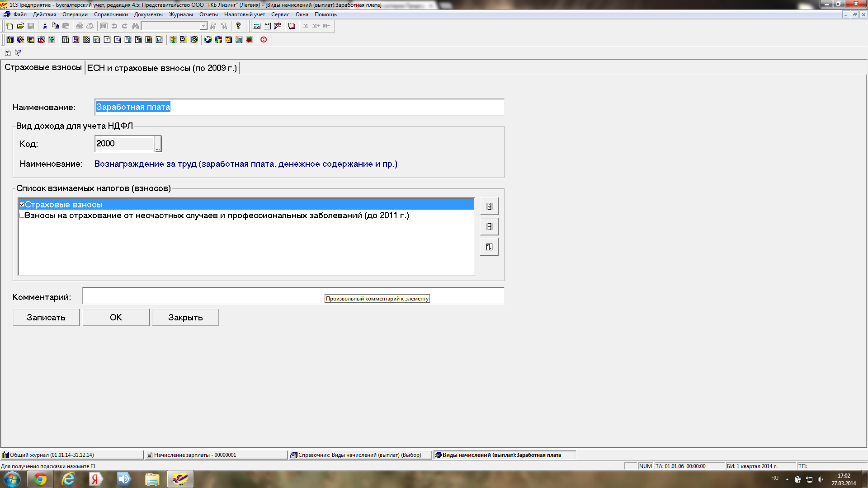
Task: Expand the toolbar search combo box
Action: click(x=203, y=26)
